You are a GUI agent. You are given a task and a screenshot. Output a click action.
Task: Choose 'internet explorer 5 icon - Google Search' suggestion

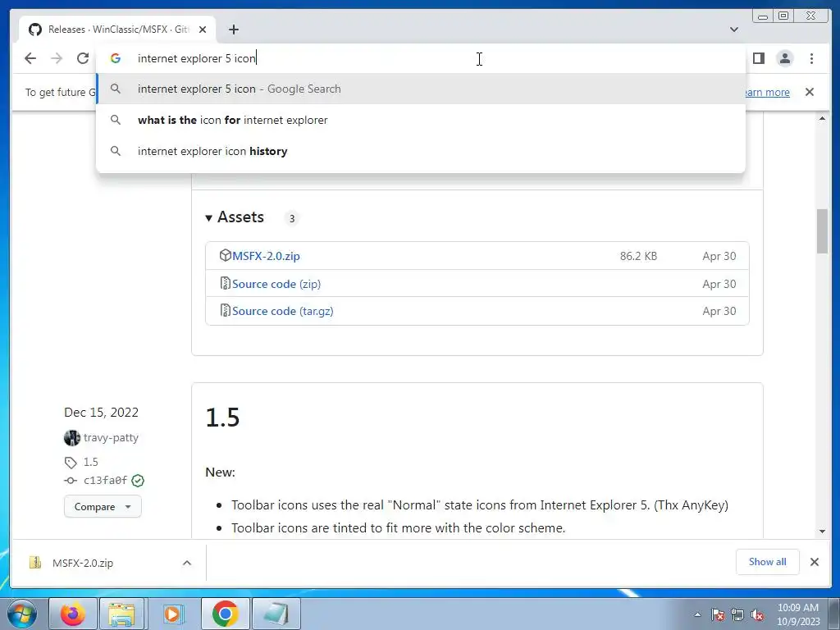421,89
